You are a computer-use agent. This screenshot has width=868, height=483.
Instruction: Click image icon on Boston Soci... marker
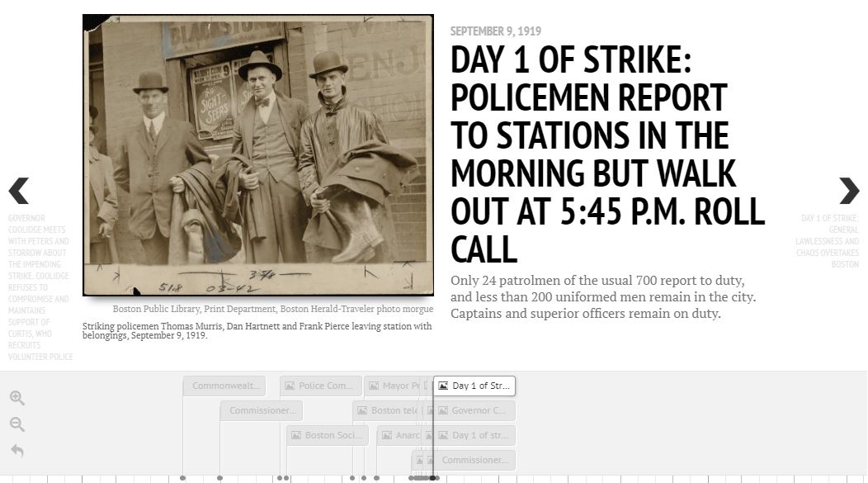[x=296, y=435]
